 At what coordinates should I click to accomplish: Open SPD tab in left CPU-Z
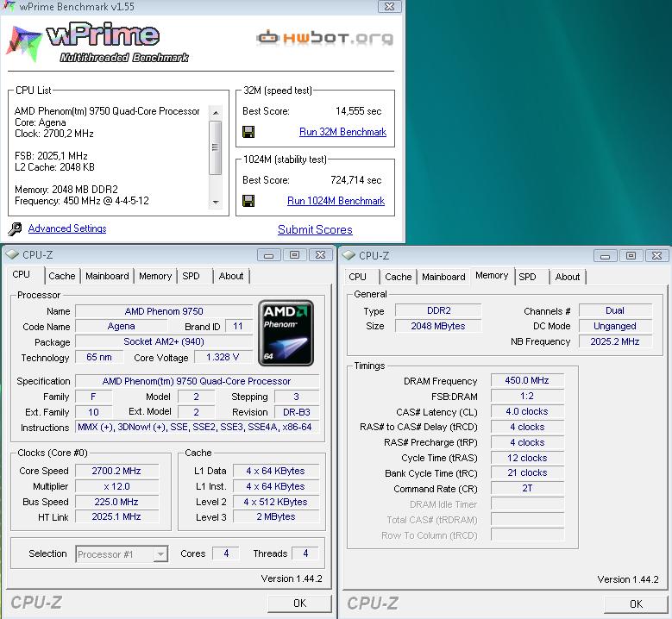point(192,276)
